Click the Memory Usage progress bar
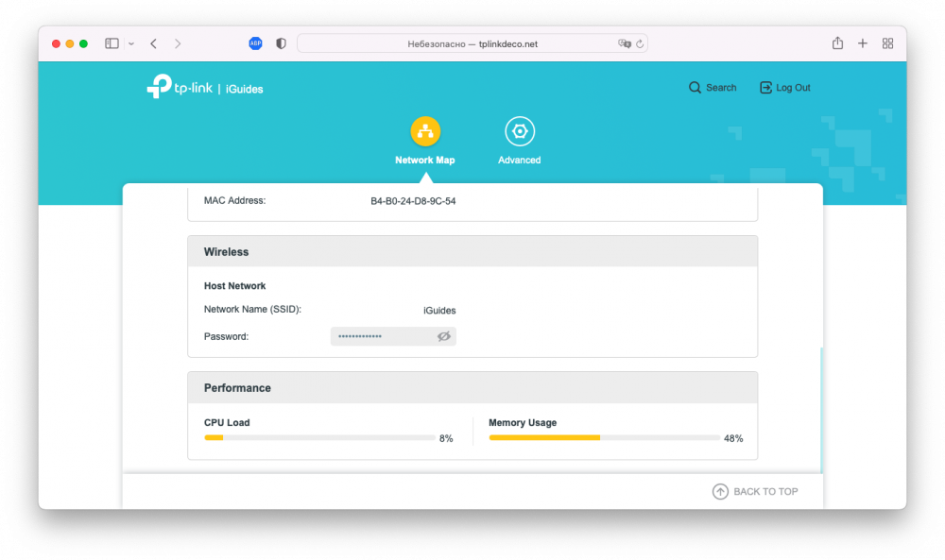Viewport: 945px width, 560px height. [605, 438]
